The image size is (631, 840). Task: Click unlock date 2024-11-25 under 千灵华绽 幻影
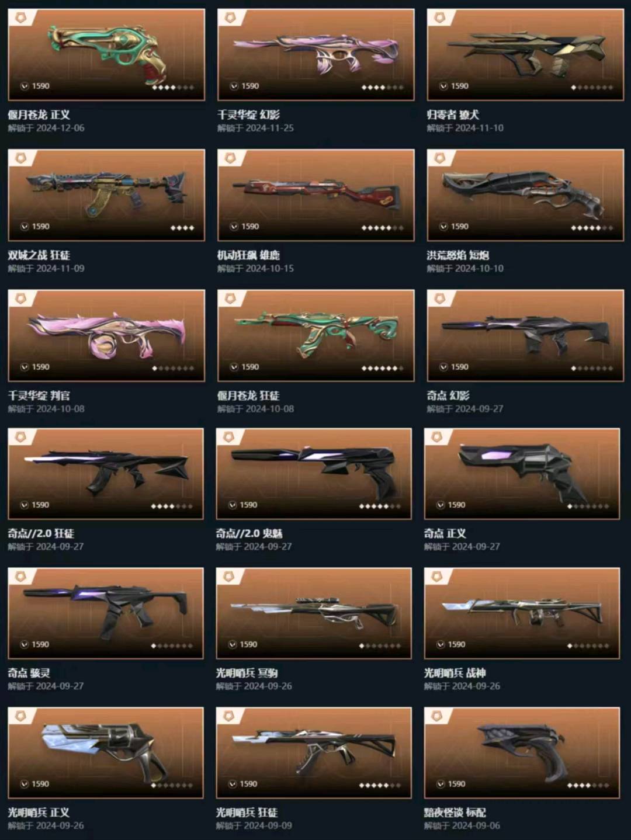pos(269,128)
